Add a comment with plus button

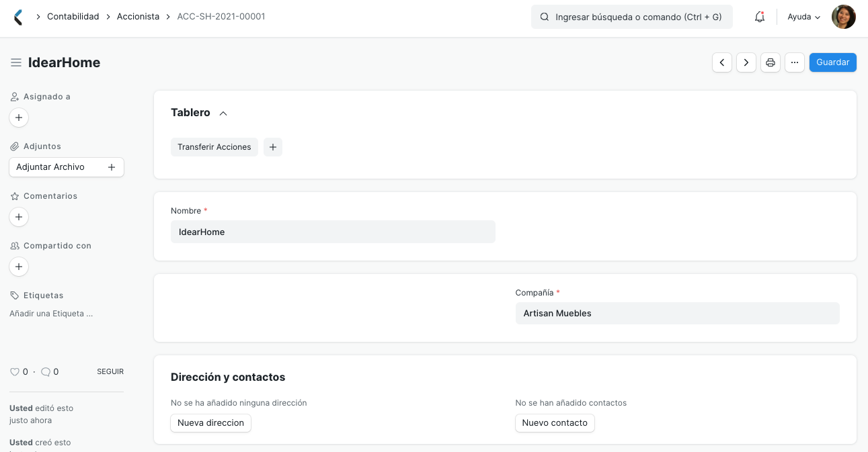[x=19, y=217]
